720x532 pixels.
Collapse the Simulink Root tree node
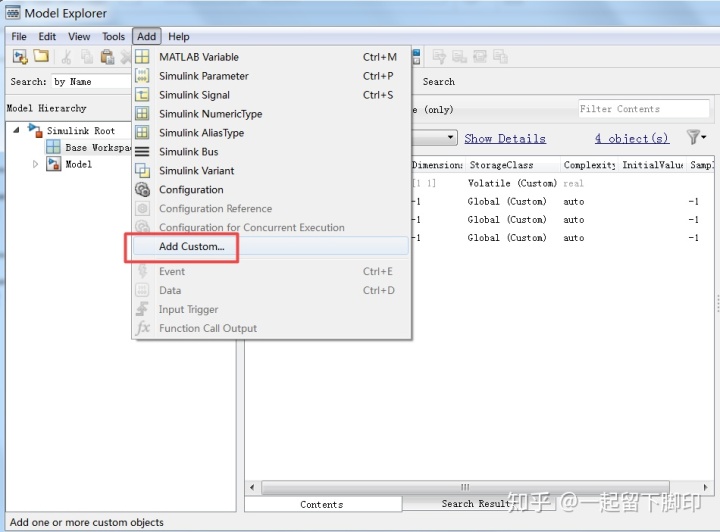click(x=17, y=130)
